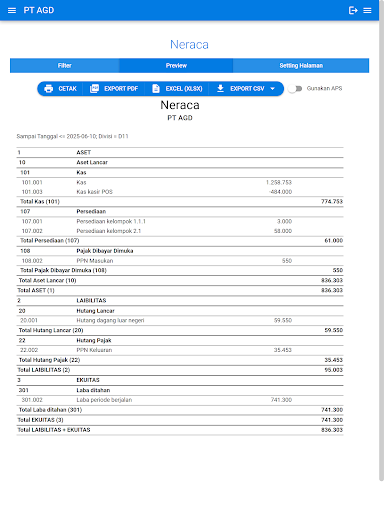Viewport: 384px width, 512px height.
Task: Click the EXPORT PDF button label
Action: coord(121,89)
